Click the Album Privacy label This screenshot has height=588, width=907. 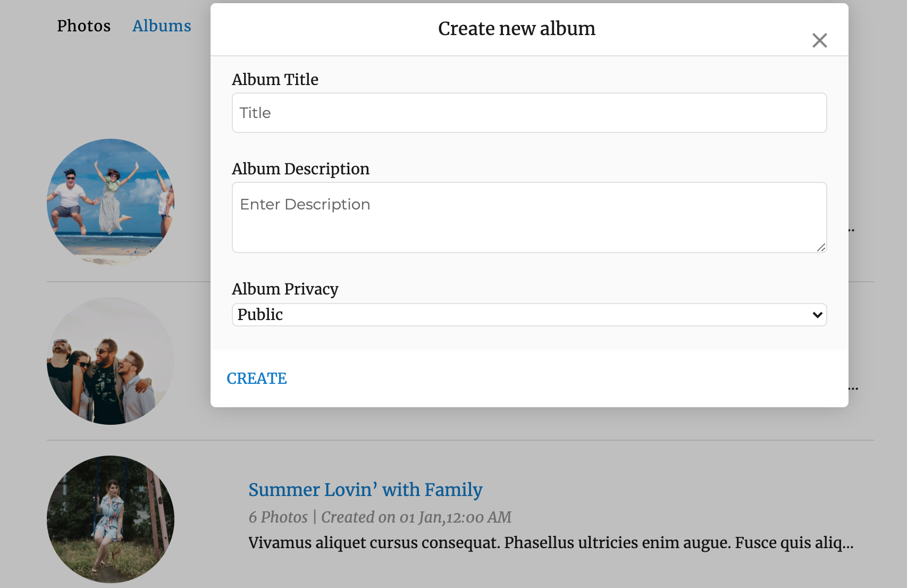coord(285,289)
